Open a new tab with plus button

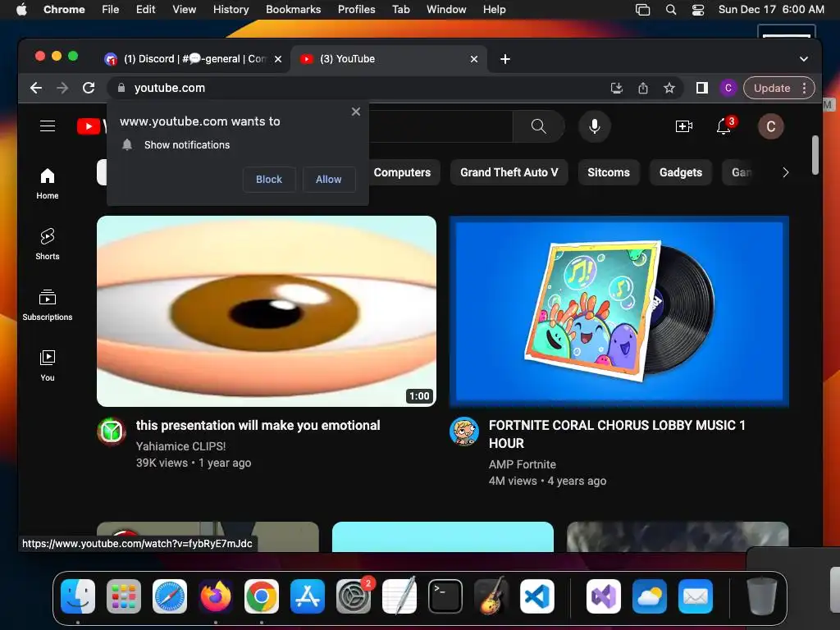pyautogui.click(x=504, y=59)
